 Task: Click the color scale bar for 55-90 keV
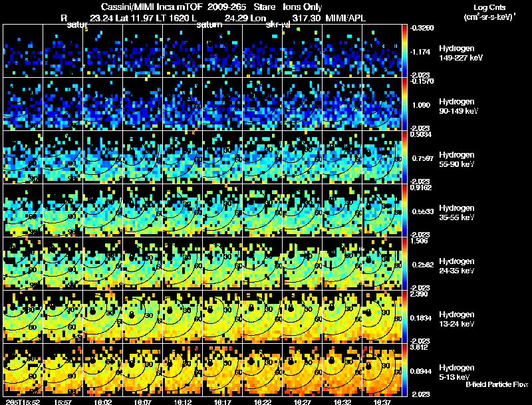click(404, 158)
